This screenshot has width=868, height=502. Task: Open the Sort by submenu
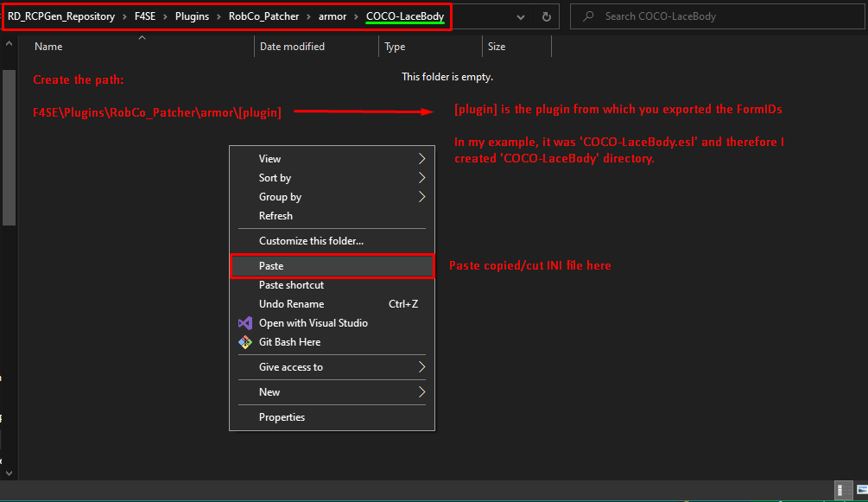333,178
